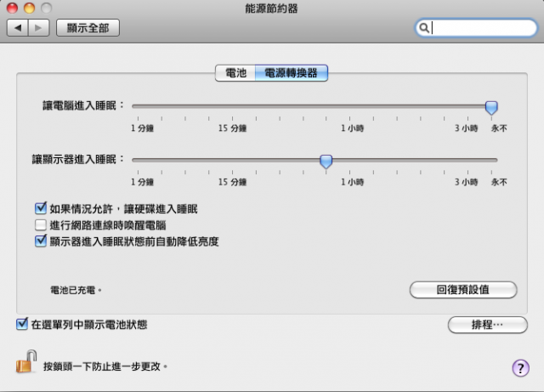Screen dimensions: 544x392
Task: Toggle 顯示器進入睡眠狀態前自動降低亮度 checkbox
Action: tap(41, 241)
